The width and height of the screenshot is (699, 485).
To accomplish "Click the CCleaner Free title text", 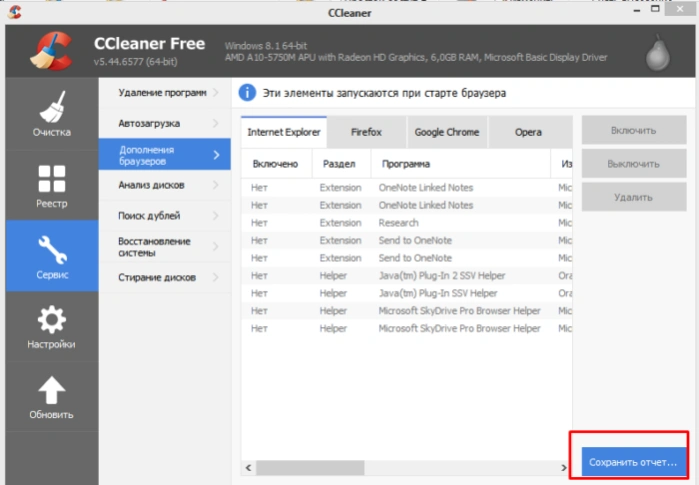I will [x=149, y=44].
